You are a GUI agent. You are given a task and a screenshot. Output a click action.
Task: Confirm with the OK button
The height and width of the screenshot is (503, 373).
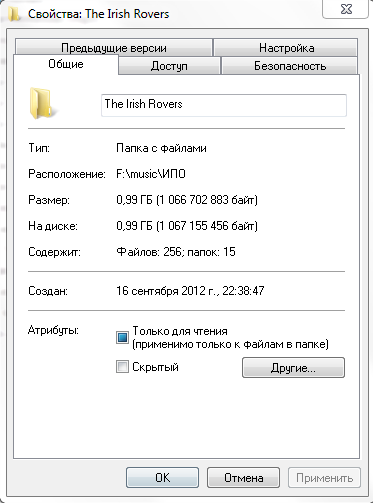click(x=162, y=478)
